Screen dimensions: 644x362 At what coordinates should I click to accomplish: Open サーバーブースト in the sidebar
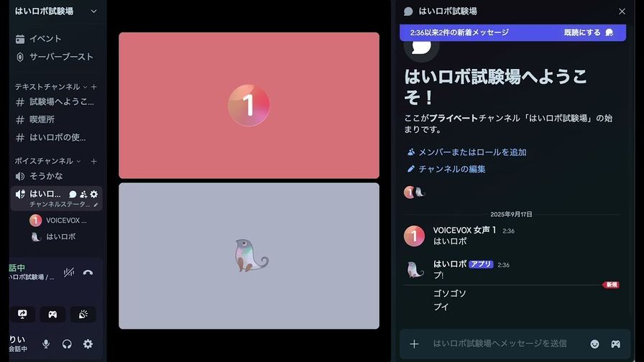point(61,57)
